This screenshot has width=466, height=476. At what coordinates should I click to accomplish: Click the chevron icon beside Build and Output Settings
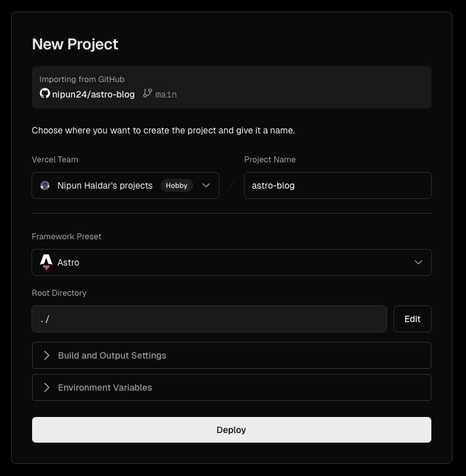pyautogui.click(x=46, y=355)
